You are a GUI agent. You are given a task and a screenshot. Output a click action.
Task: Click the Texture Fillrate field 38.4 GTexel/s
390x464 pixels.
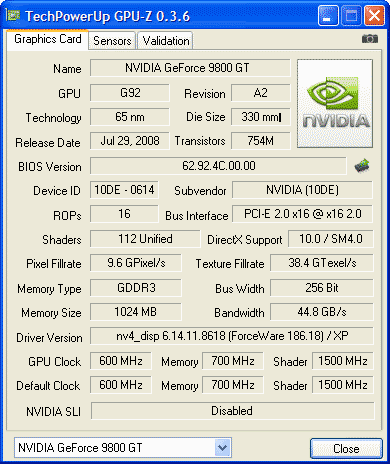pos(322,263)
